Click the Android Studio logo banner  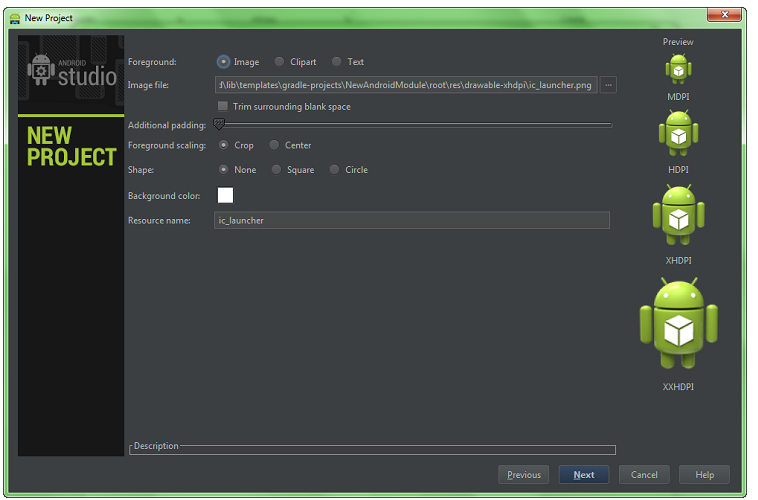(x=71, y=74)
